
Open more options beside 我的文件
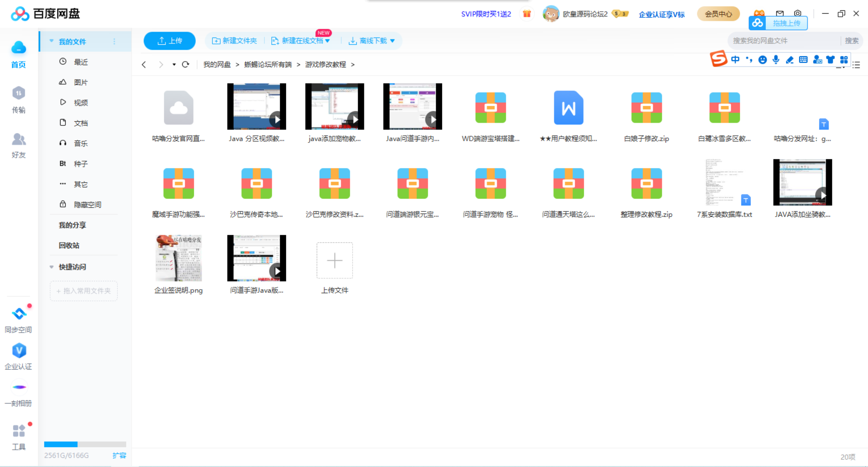(114, 41)
